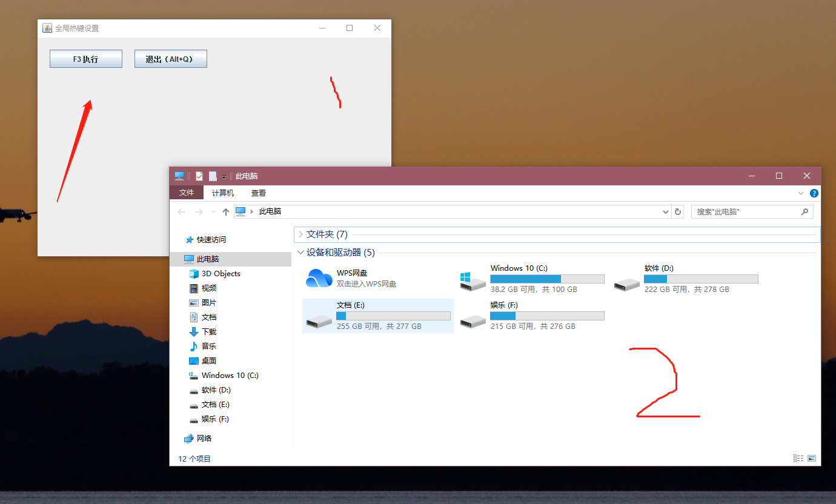This screenshot has width=836, height=504.
Task: Open the 文件 menu in File Explorer
Action: [x=186, y=193]
